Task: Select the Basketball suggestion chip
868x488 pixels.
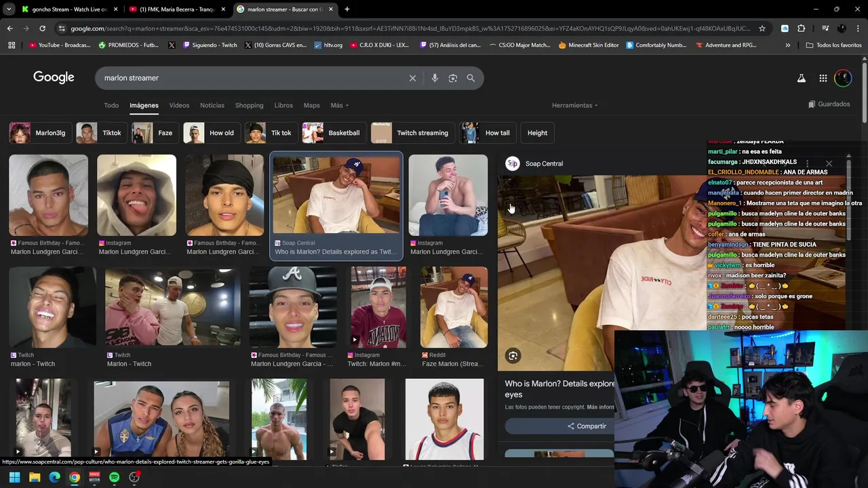Action: (333, 133)
